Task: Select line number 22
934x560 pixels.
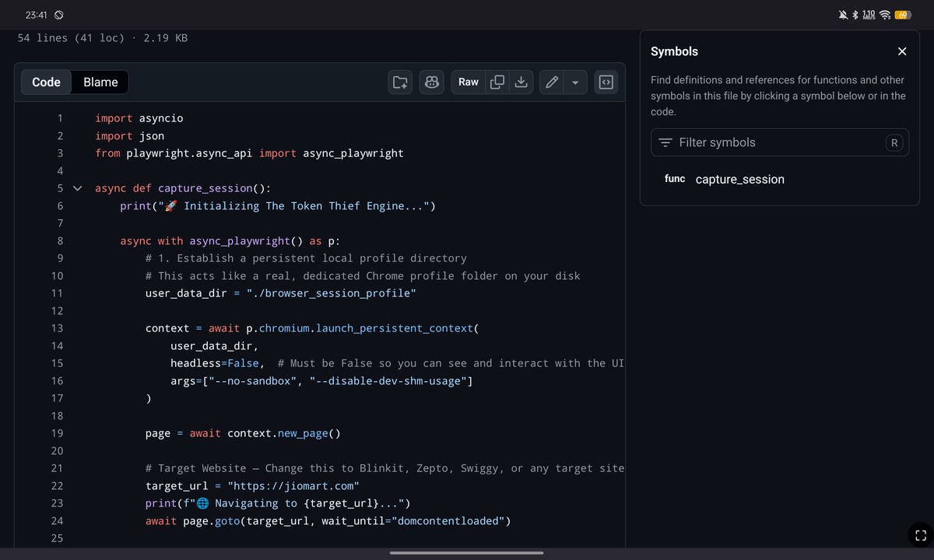Action: [x=57, y=486]
